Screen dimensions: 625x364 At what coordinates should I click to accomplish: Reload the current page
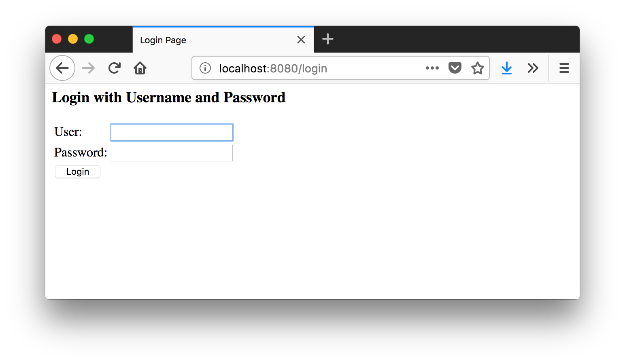click(x=115, y=68)
